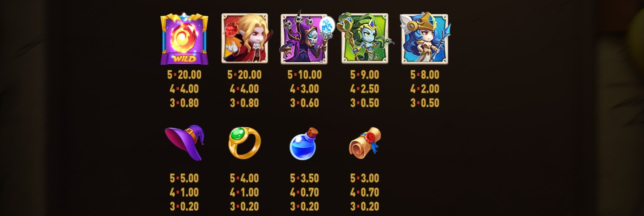Click the potion 5 pays 3.50 value
This screenshot has height=216, width=644.
click(x=304, y=178)
